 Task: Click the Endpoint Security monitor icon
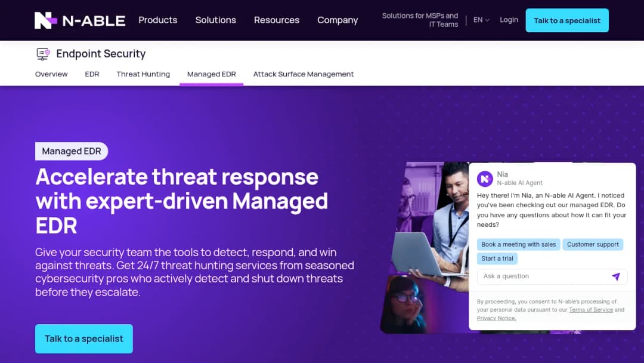(43, 54)
